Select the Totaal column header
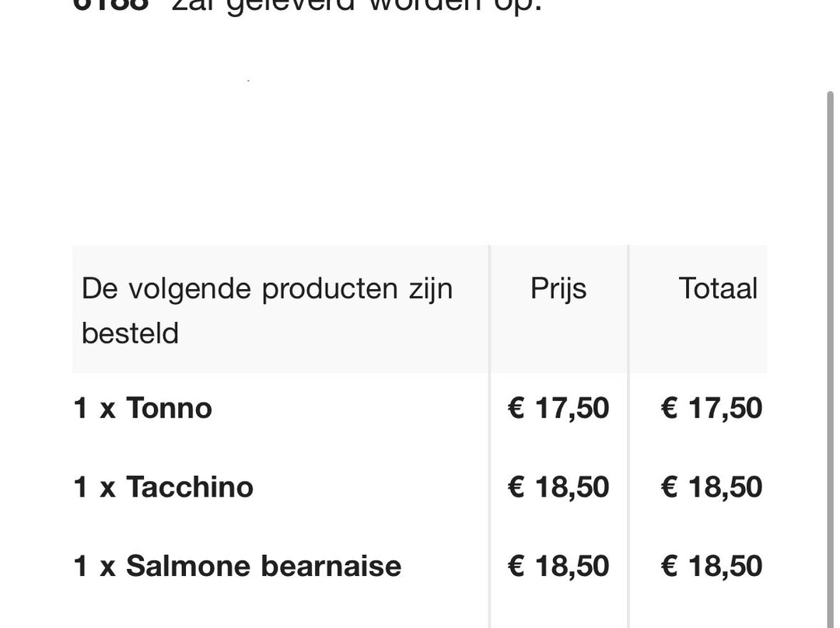The image size is (840, 628). tap(717, 288)
